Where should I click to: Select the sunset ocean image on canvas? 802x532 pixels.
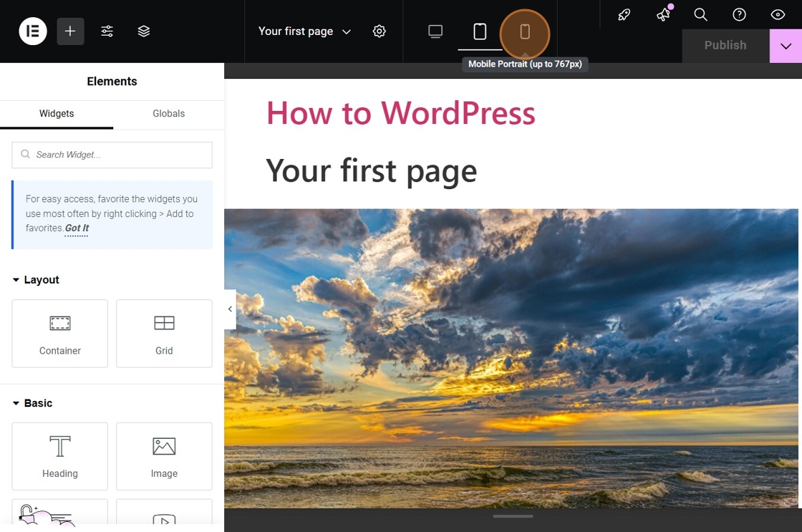(x=511, y=358)
